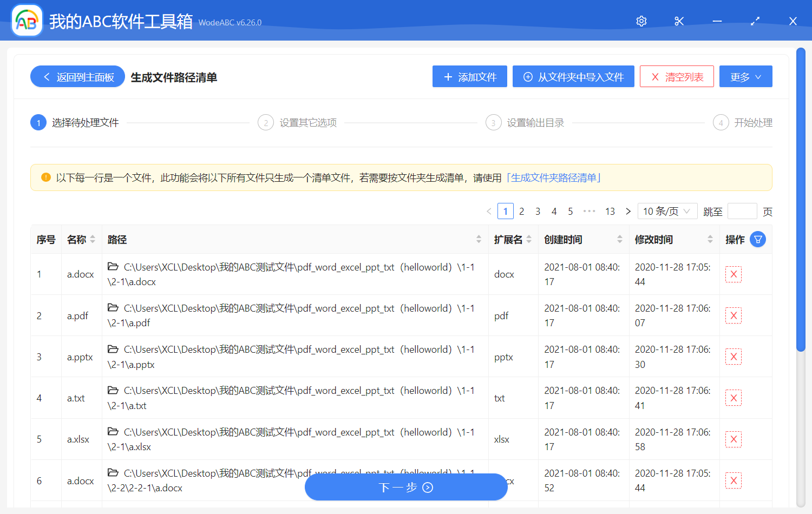Image resolution: width=812 pixels, height=514 pixels.
Task: Remove a.txt via its red X icon
Action: click(734, 398)
